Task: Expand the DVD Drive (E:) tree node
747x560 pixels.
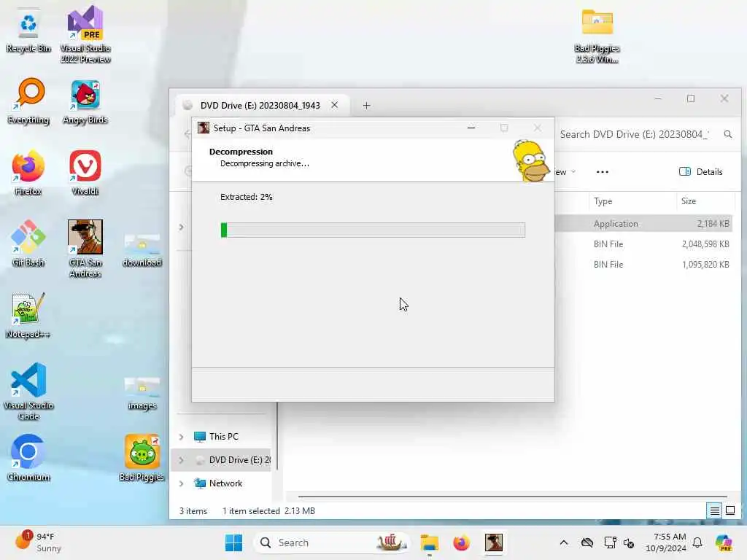Action: point(181,460)
